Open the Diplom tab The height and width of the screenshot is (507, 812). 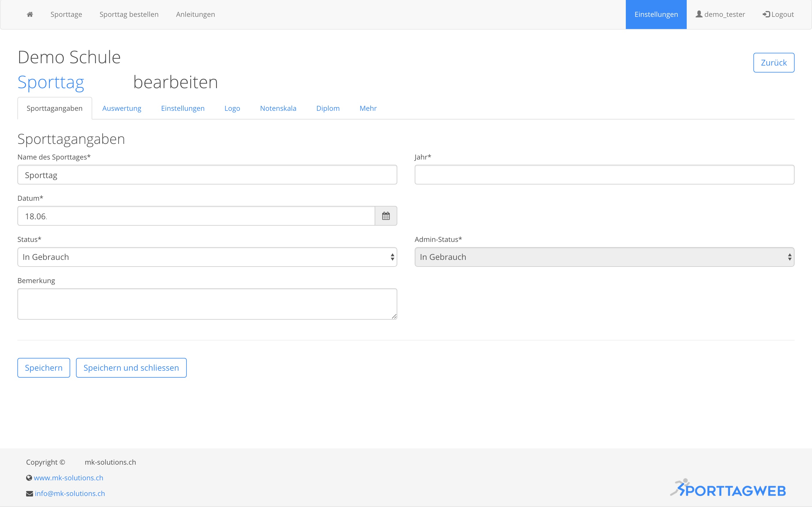click(x=327, y=108)
